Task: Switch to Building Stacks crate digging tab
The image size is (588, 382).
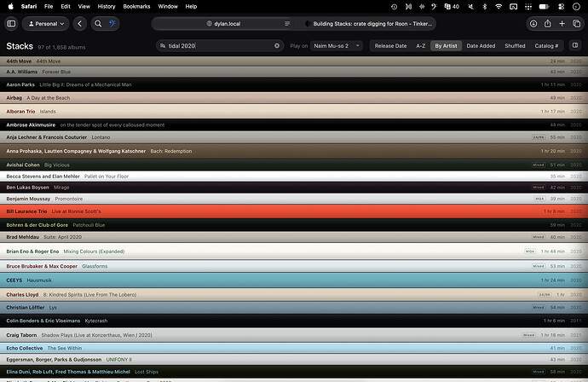Action: pos(369,24)
